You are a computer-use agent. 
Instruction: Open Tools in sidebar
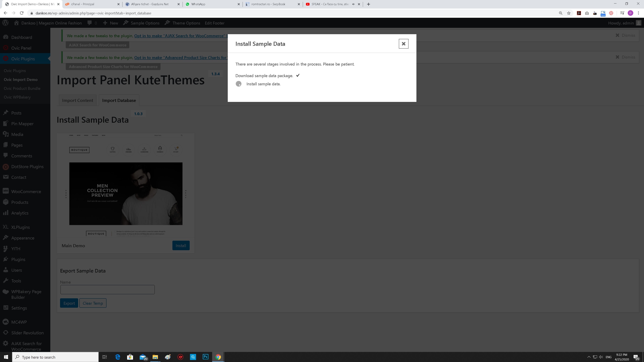tap(25, 281)
